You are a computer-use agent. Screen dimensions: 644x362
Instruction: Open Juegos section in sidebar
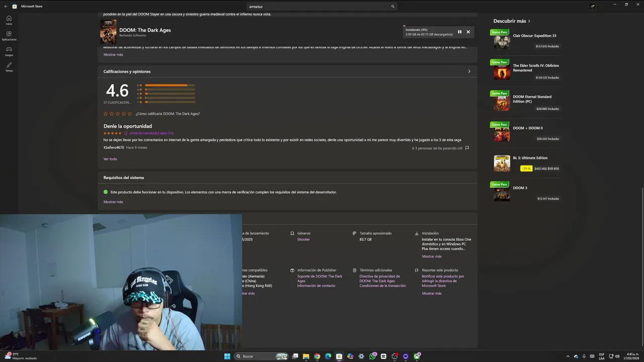(x=9, y=51)
